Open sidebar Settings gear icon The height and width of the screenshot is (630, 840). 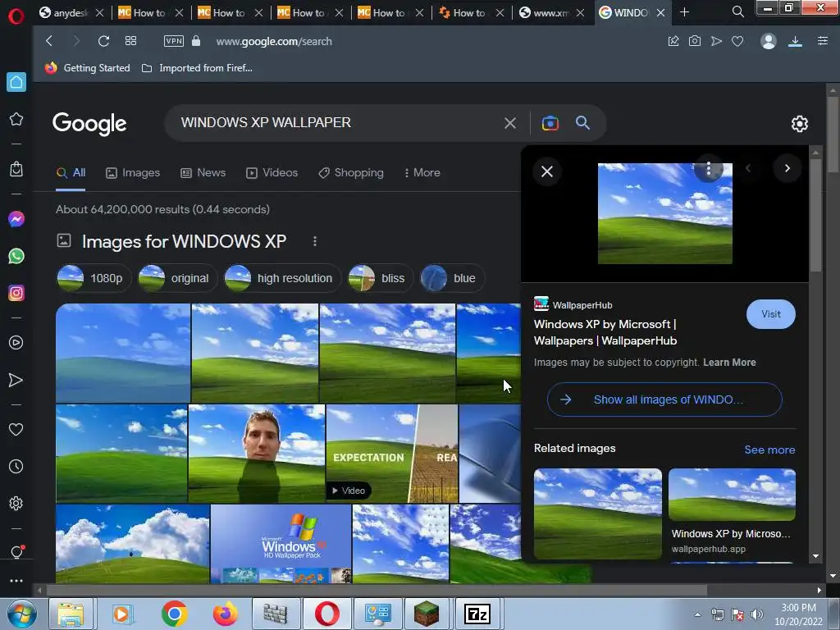[16, 504]
